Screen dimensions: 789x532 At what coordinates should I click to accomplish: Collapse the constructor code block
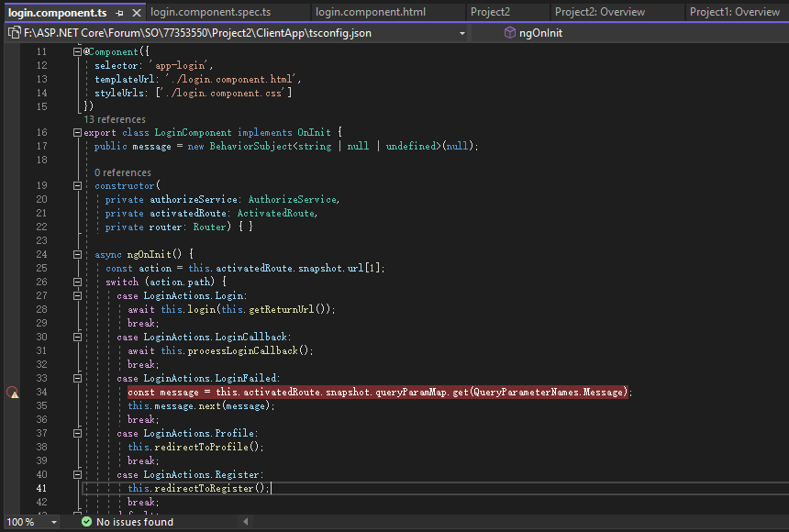[77, 186]
